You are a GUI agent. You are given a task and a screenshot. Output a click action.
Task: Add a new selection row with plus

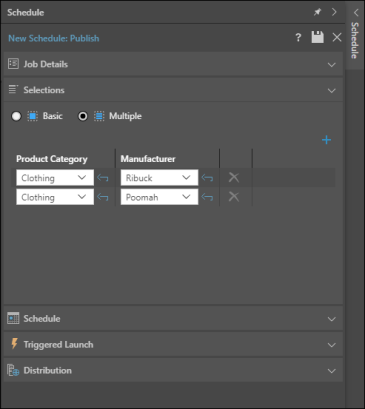pos(326,140)
